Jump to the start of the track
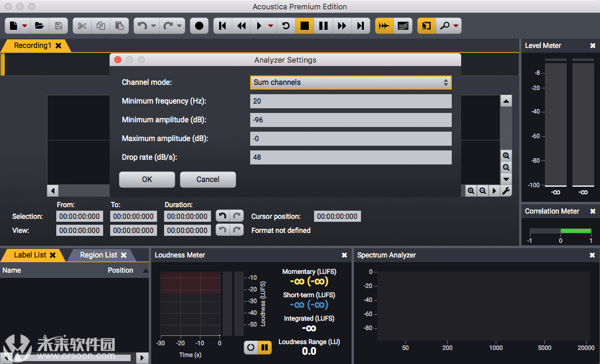The width and height of the screenshot is (600, 364). coord(222,26)
